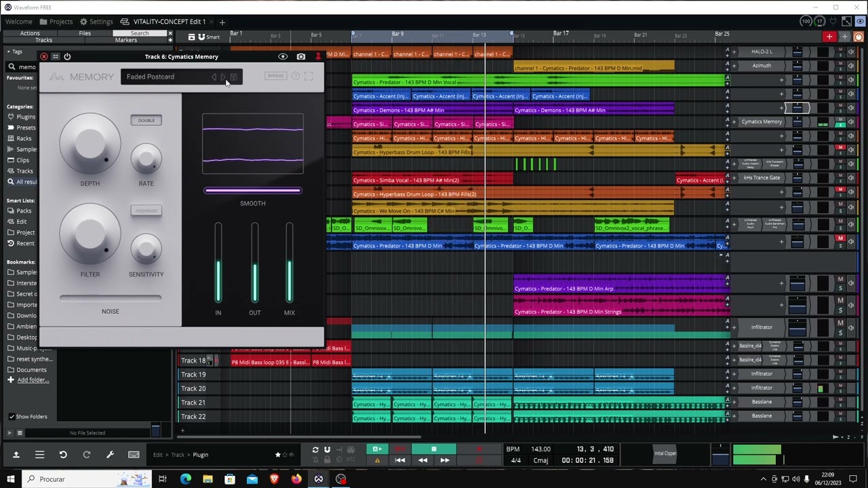Open the Markers browser tab
This screenshot has width=868, height=488.
125,40
